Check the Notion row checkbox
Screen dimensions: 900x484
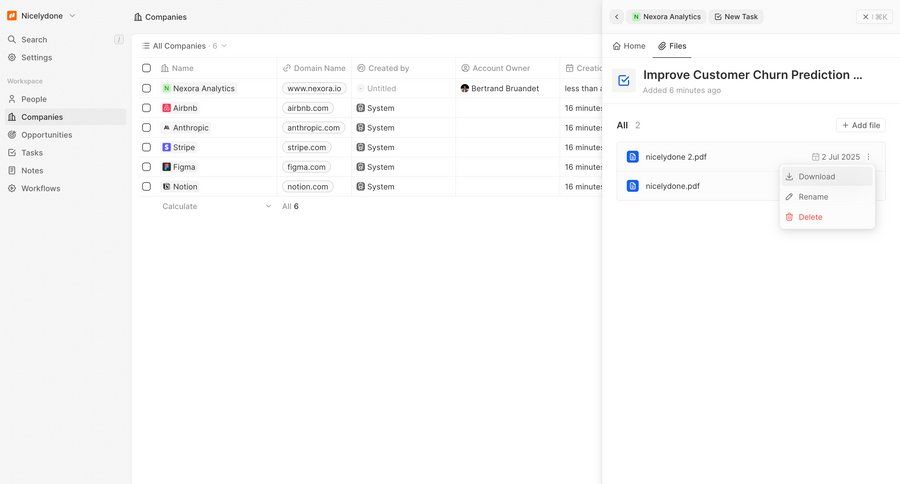coord(146,187)
